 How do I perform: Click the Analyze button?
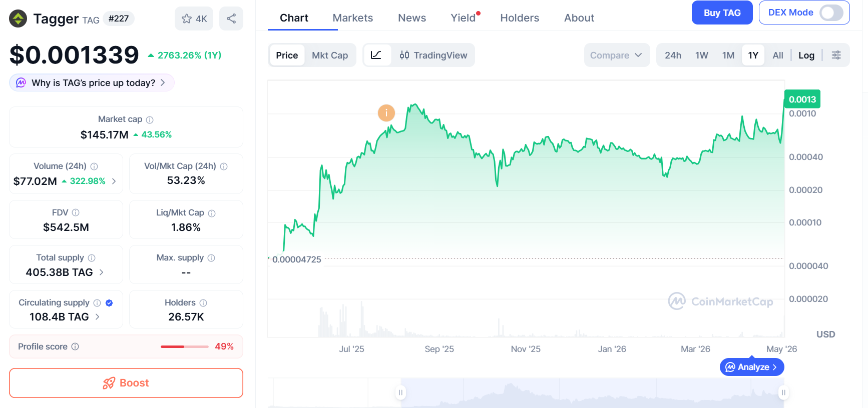tap(752, 367)
